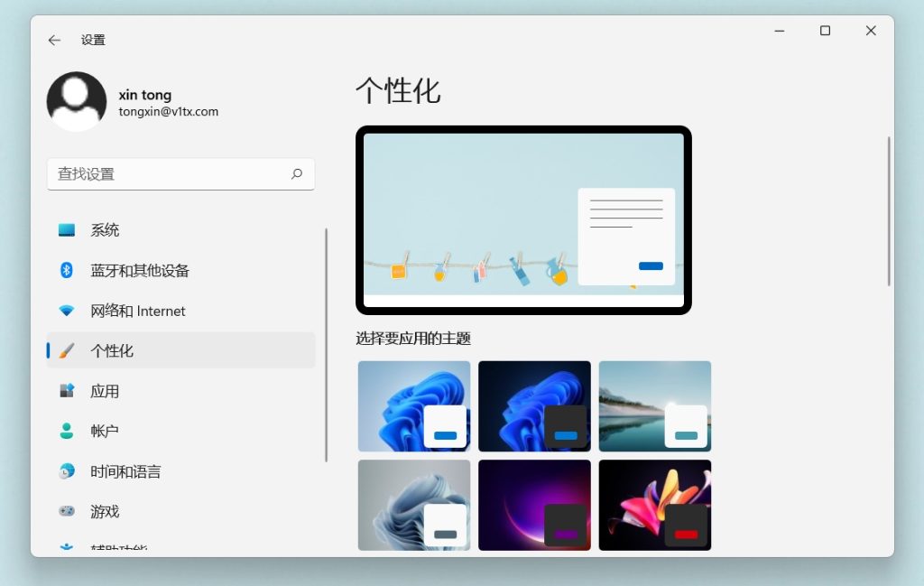Click the search magnifier icon

point(297,174)
